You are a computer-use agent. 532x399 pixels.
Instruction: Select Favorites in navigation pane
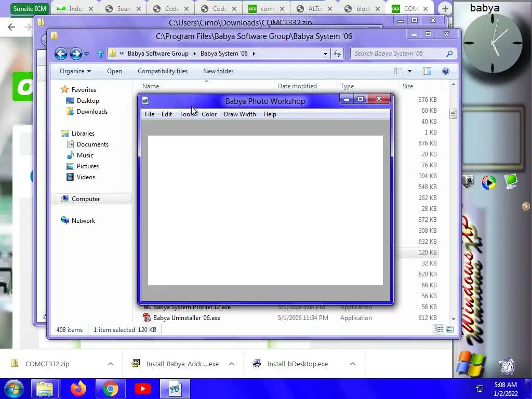(x=84, y=90)
